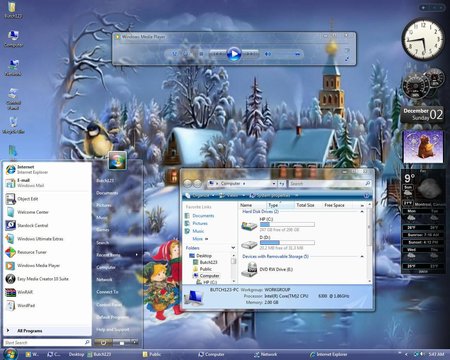Open Pictures in Start menu right pane

(x=104, y=205)
